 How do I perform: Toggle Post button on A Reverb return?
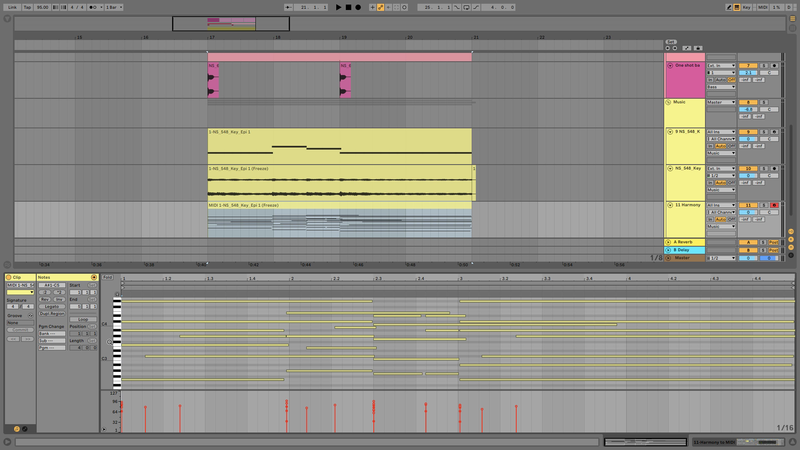tap(774, 242)
